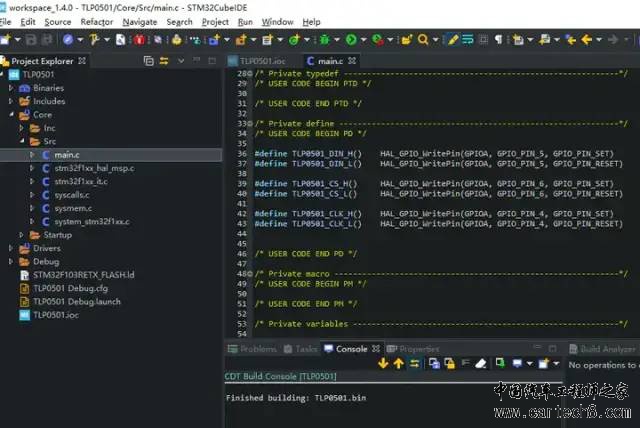Open the Project menu
Viewport: 640px width, 428px height.
pyautogui.click(x=215, y=22)
